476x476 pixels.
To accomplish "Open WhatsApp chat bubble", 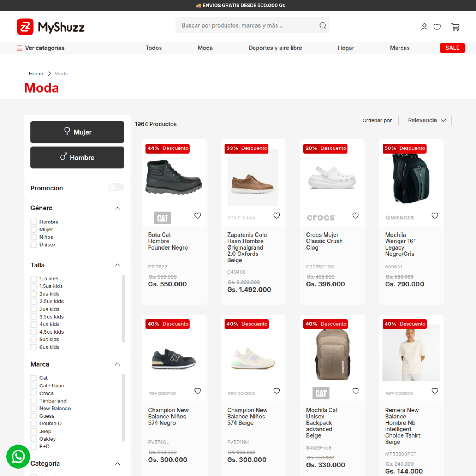I will pyautogui.click(x=18, y=456).
